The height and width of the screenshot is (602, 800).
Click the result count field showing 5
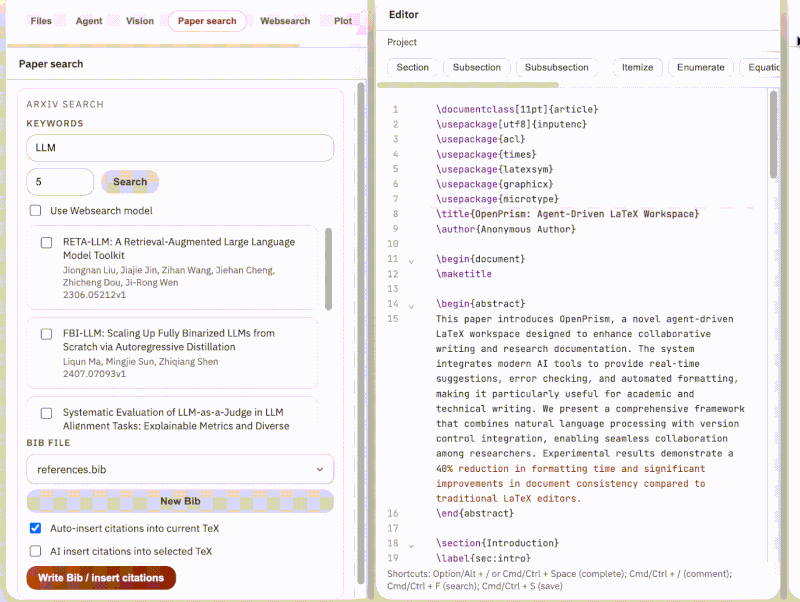click(x=60, y=182)
